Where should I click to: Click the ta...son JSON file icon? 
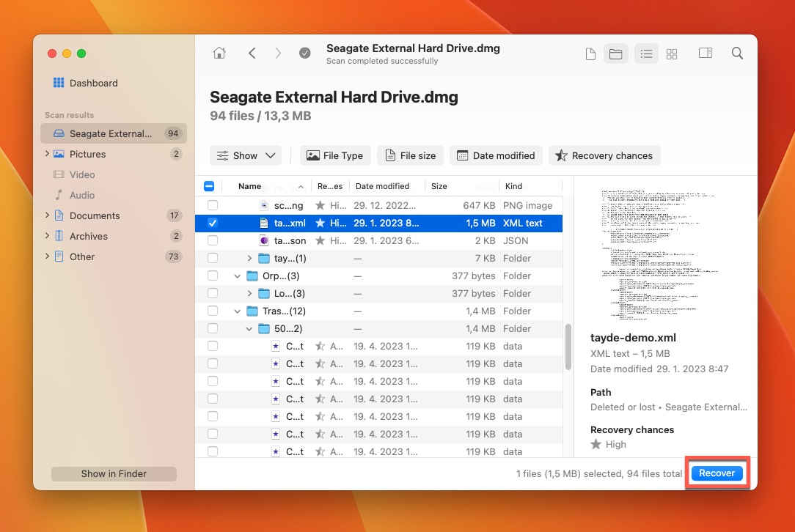click(263, 240)
